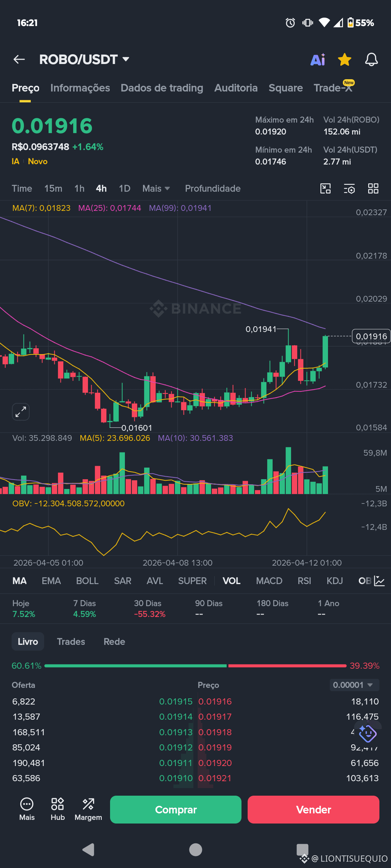Screen dimensions: 391x868
Task: Open the Dados de trading tab
Action: pos(162,88)
